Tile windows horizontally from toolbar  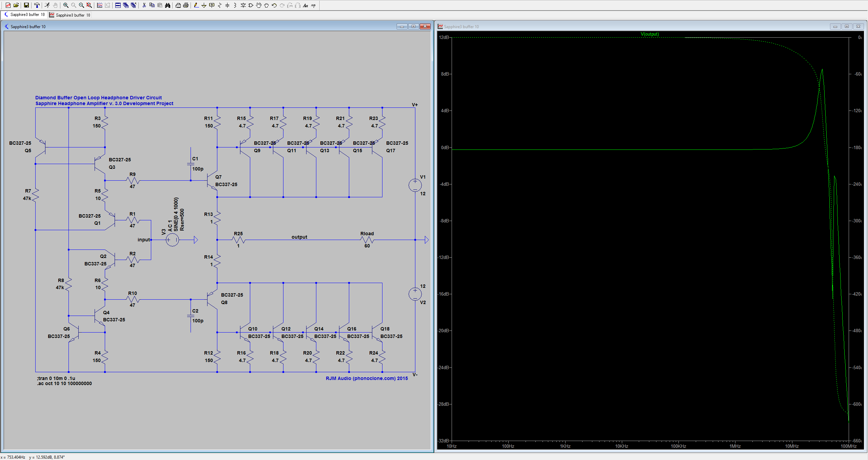(118, 5)
